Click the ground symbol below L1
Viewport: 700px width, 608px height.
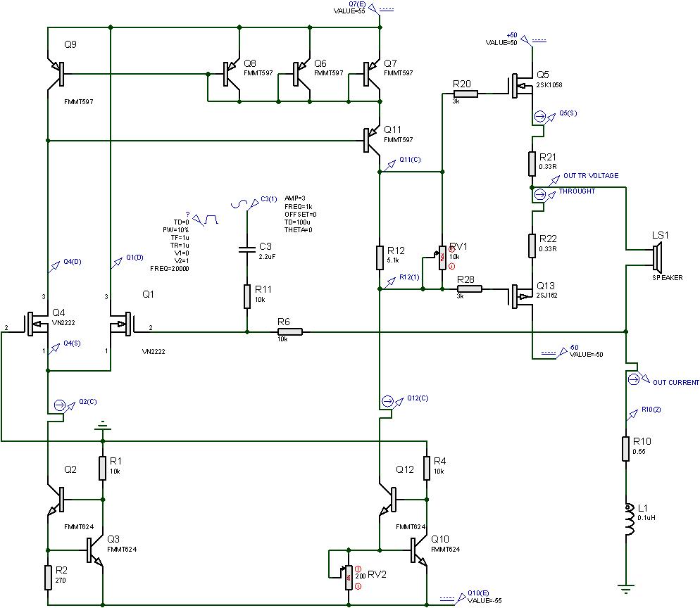(x=626, y=589)
